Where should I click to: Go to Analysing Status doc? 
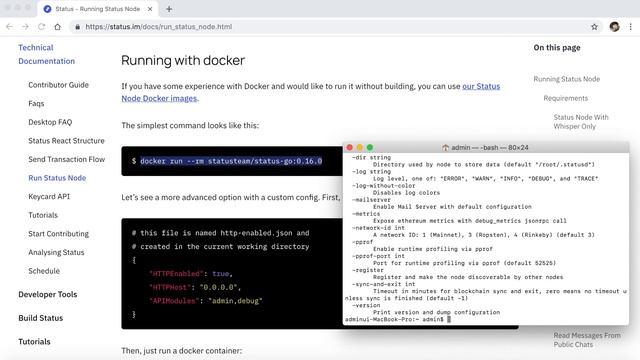coord(56,252)
